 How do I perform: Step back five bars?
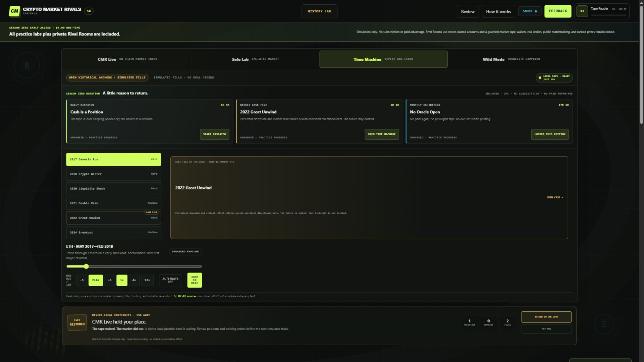(x=82, y=280)
